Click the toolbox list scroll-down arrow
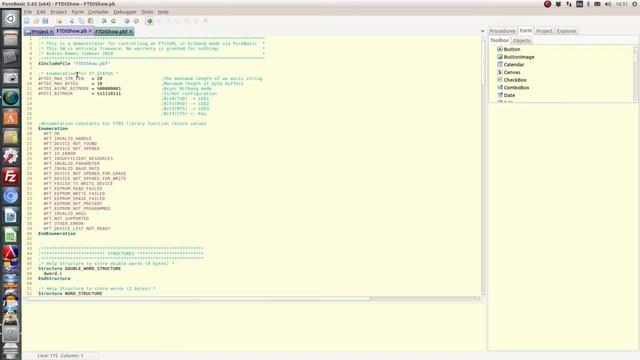 [x=636, y=100]
